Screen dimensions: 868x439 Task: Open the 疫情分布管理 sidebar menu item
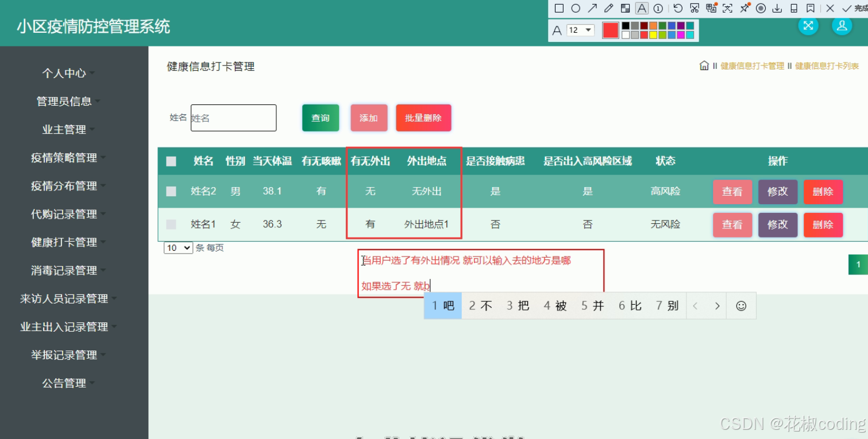(66, 186)
